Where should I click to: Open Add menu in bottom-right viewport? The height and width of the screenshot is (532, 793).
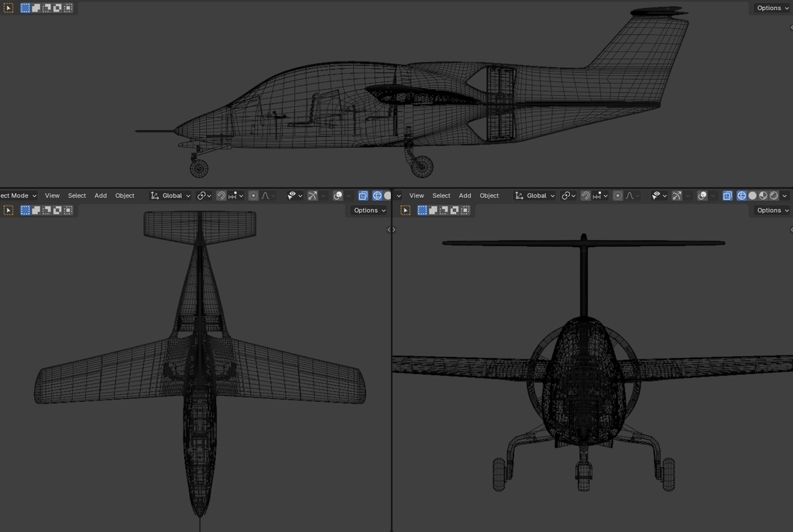[465, 196]
